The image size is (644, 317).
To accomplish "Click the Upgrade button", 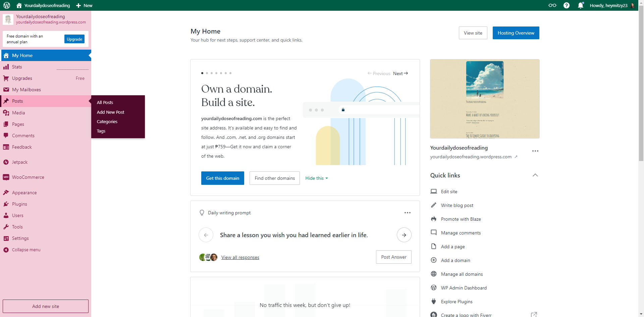I will (x=74, y=39).
